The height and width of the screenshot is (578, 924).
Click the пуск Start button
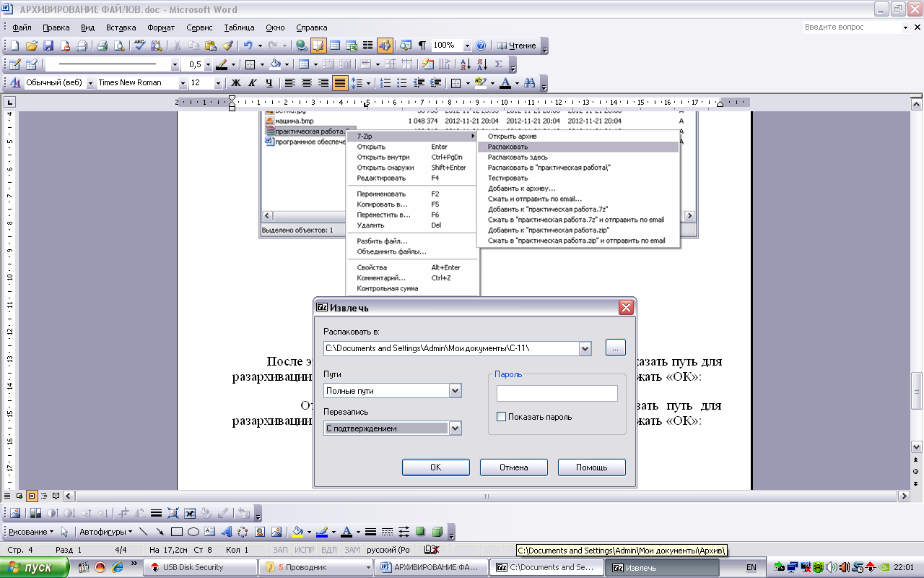coord(34,568)
